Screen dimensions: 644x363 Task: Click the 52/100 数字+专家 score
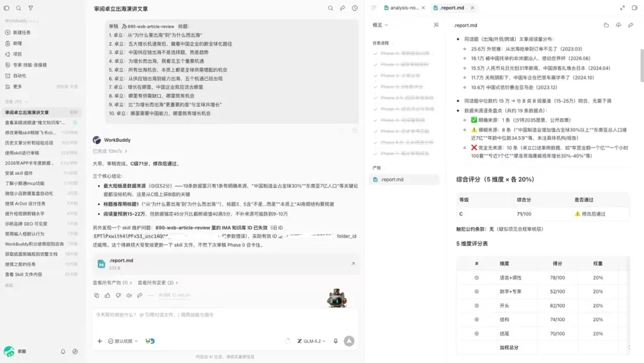(558, 291)
